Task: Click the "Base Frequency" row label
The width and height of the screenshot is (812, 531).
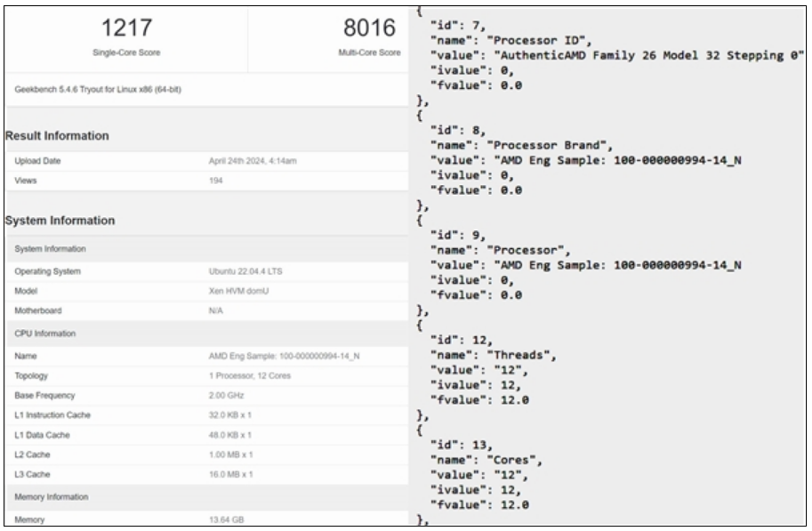Action: (44, 396)
